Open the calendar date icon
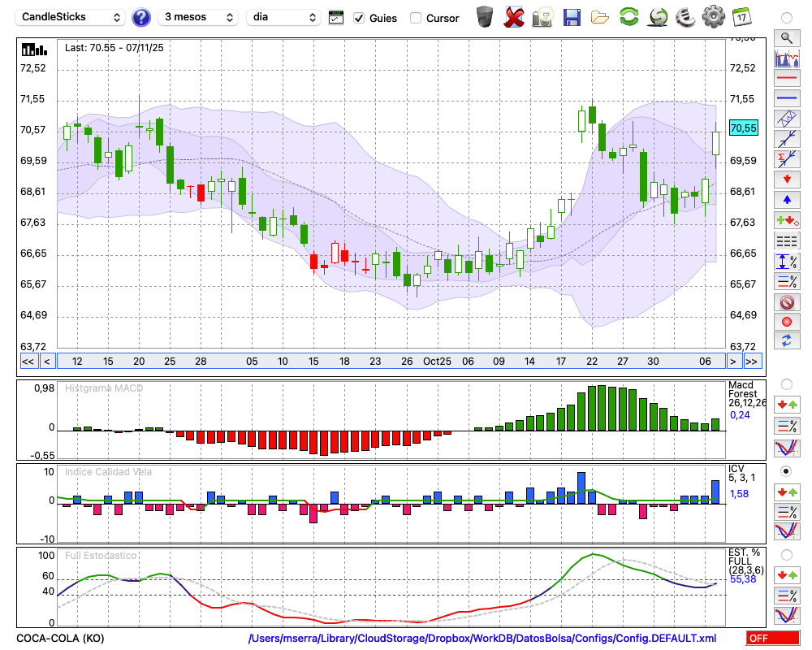This screenshot has width=812, height=650. [x=741, y=17]
